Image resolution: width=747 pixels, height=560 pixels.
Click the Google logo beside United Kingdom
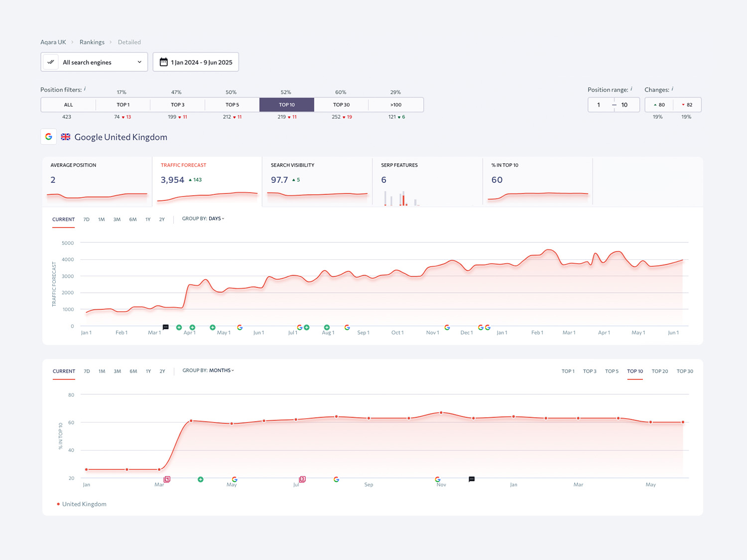pyautogui.click(x=49, y=137)
